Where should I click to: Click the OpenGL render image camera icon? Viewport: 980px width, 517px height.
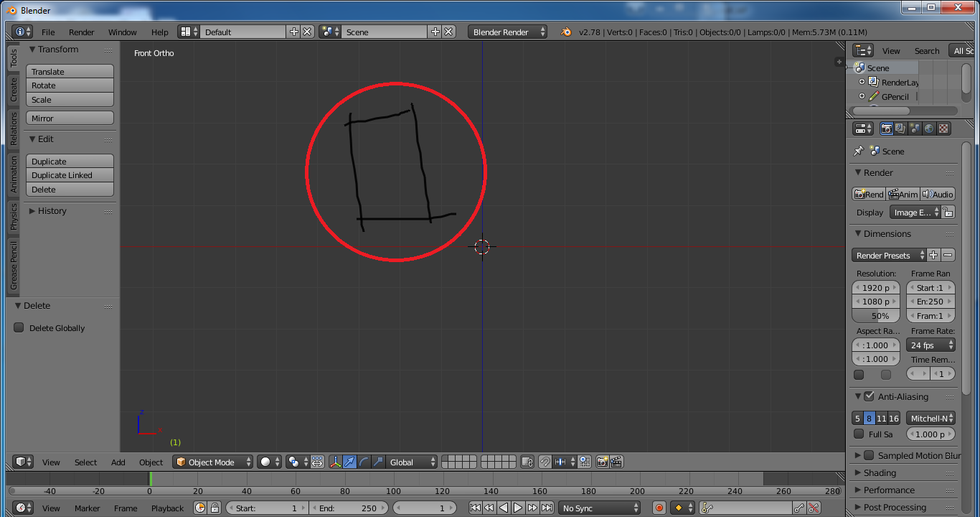pyautogui.click(x=602, y=462)
